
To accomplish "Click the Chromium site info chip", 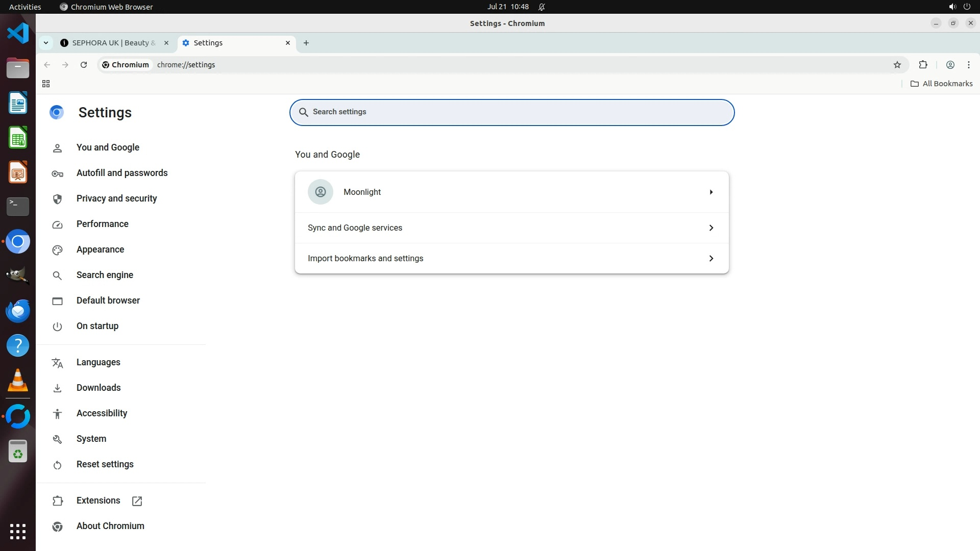I will [x=126, y=65].
